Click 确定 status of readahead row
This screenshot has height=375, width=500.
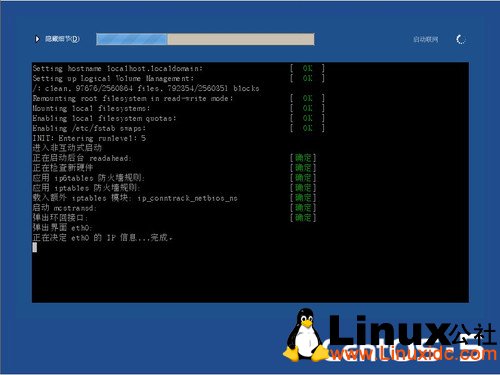[x=303, y=158]
